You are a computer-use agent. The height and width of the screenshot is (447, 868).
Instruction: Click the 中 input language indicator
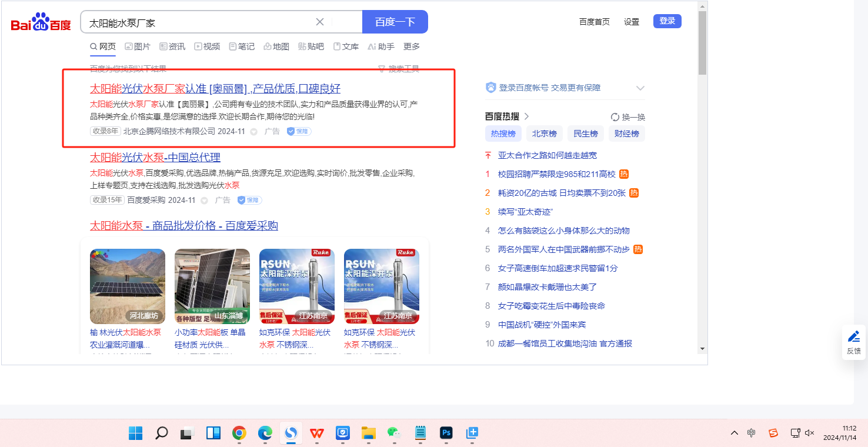point(752,433)
